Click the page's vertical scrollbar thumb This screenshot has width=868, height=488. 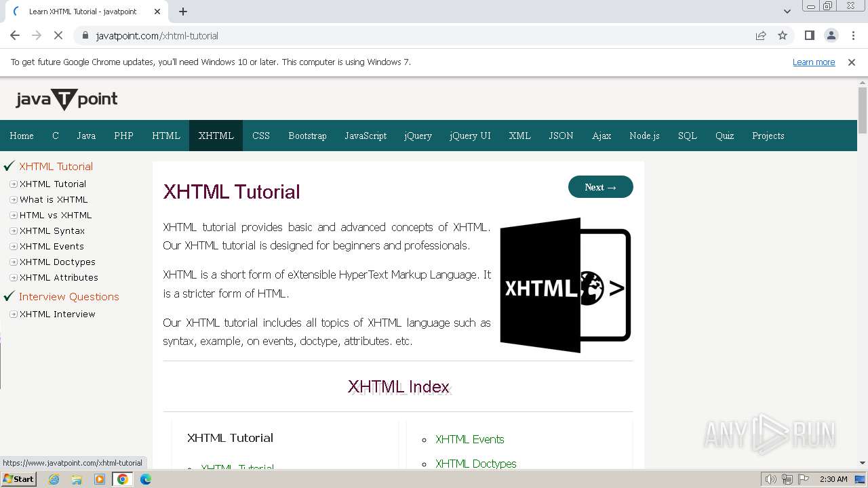coord(863,110)
